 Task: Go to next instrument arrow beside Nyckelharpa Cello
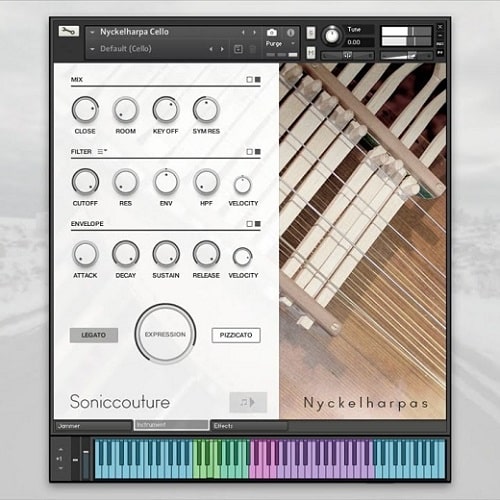254,32
